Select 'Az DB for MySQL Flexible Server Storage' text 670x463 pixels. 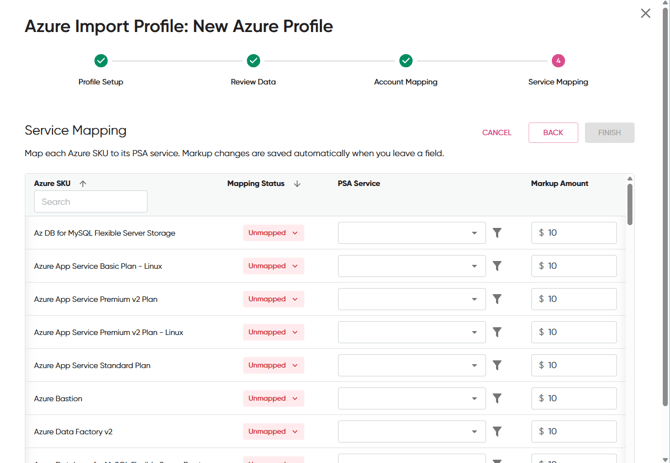pos(105,233)
